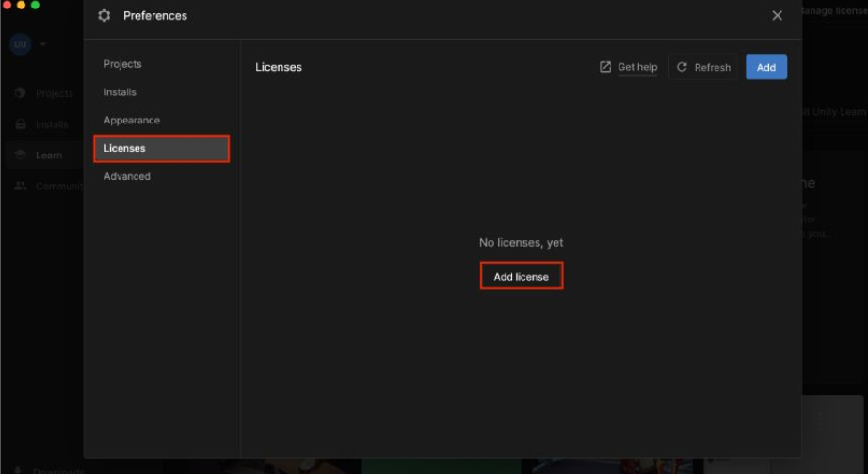Click the Learn graduation cap icon
The width and height of the screenshot is (868, 474).
20,155
